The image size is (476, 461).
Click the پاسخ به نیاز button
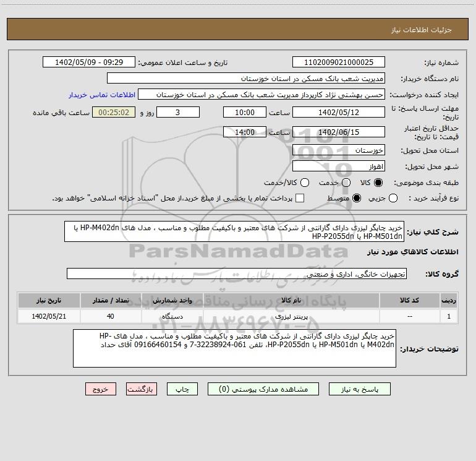(x=360, y=389)
